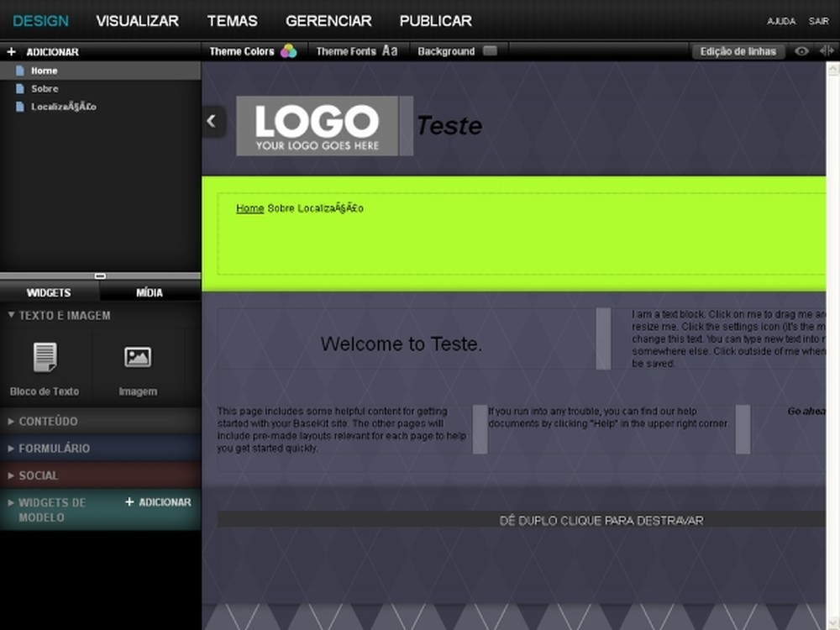The image size is (840, 630).
Task: Select the Imagem widget icon
Action: [138, 357]
